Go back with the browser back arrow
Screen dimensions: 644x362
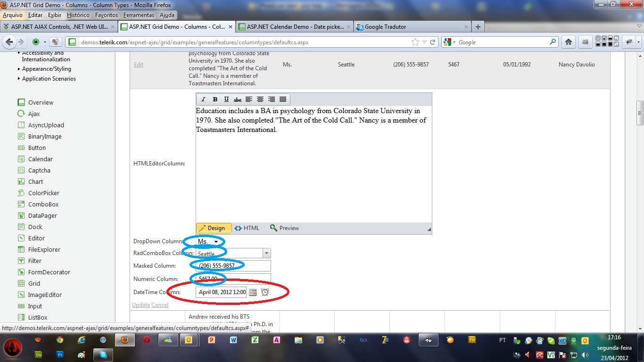8,42
